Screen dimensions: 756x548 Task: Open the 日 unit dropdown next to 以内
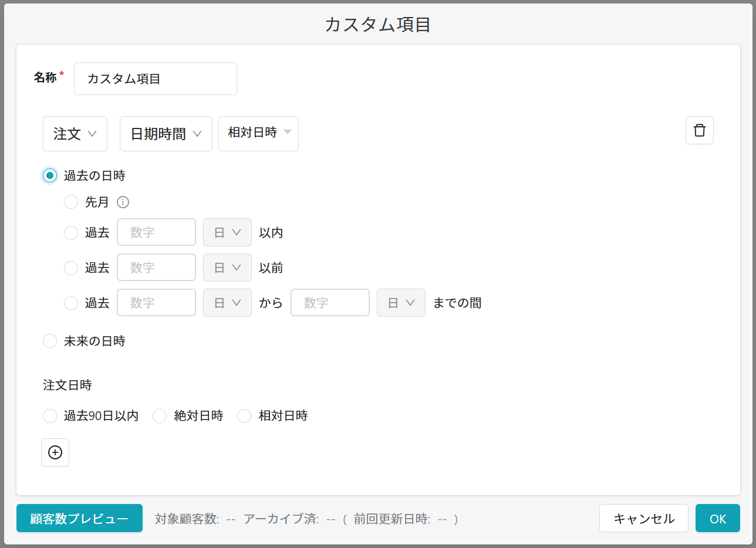tap(227, 232)
